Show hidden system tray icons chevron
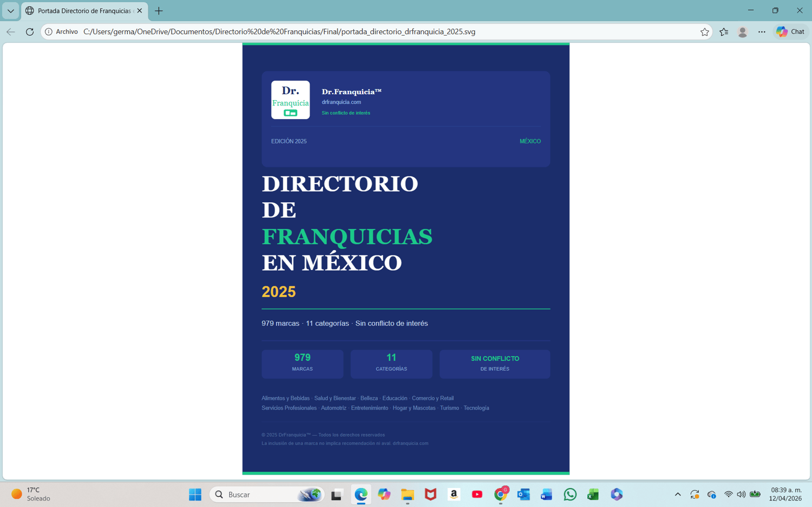 678,495
